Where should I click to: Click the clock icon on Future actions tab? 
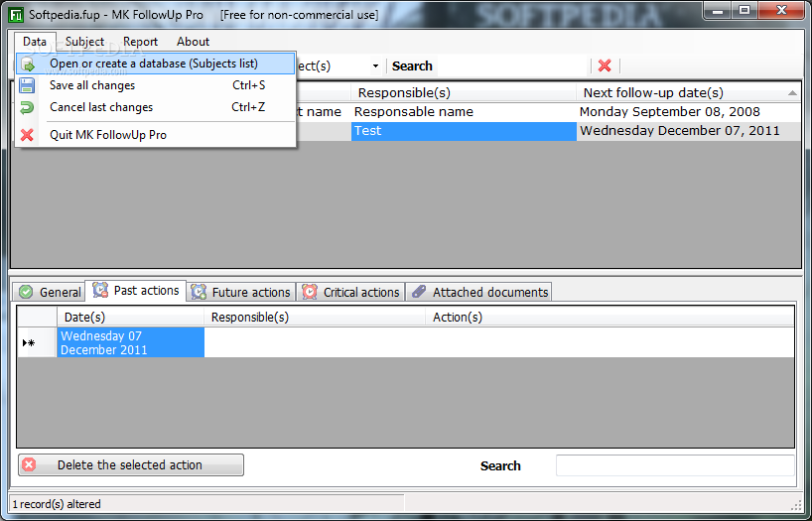(199, 292)
